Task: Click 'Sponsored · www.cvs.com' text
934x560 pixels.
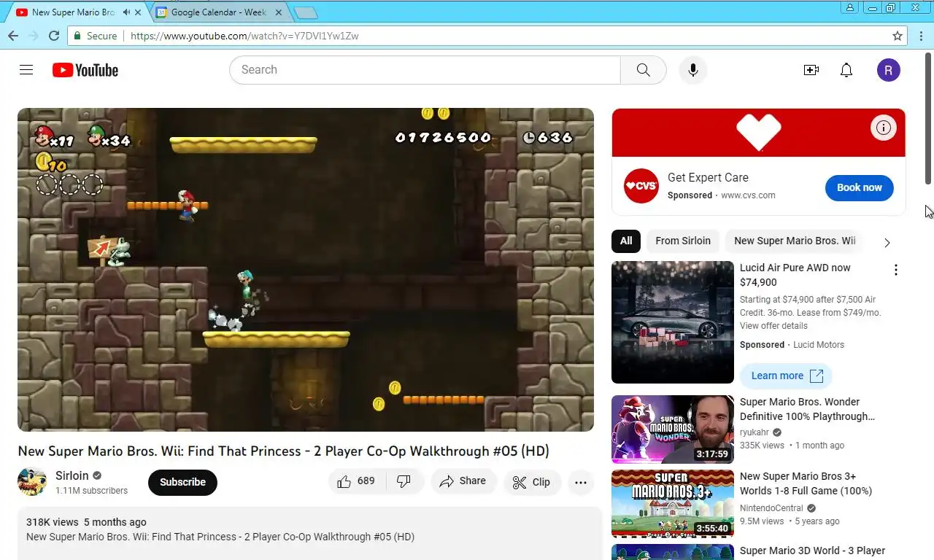Action: (x=721, y=195)
